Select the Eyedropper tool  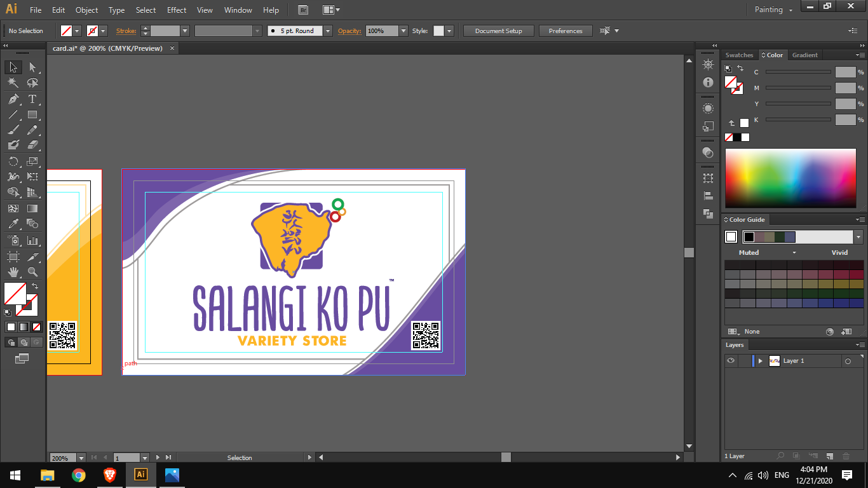click(13, 224)
